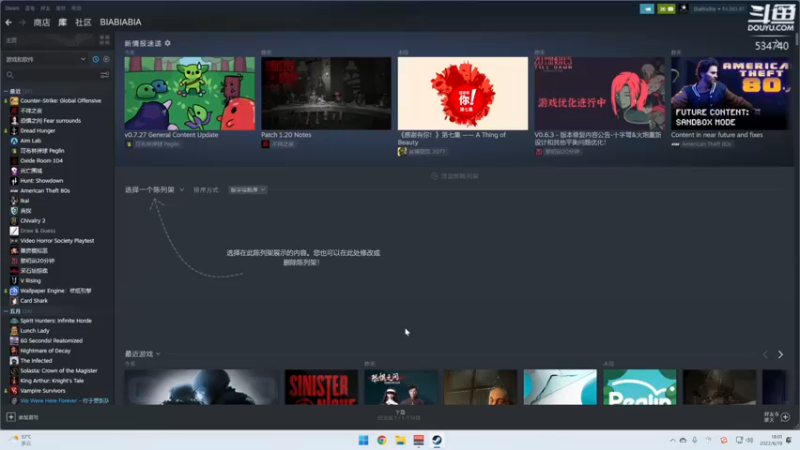Expand the 最近游戏 shelf dropdown
800x450 pixels.
pyautogui.click(x=142, y=354)
